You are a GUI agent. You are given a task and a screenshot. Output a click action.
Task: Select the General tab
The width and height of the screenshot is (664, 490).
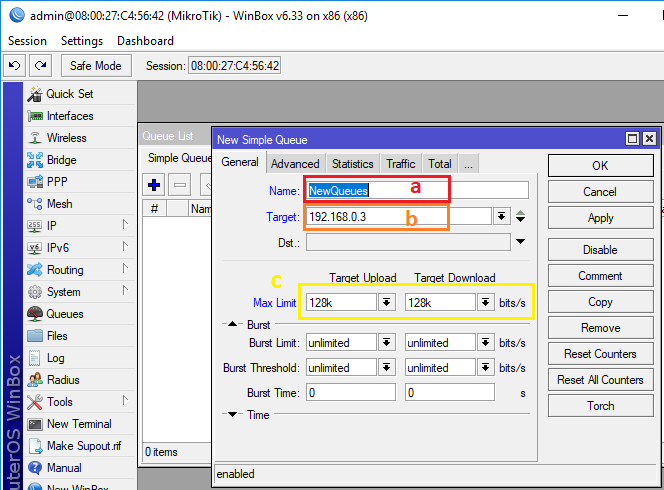pyautogui.click(x=240, y=163)
